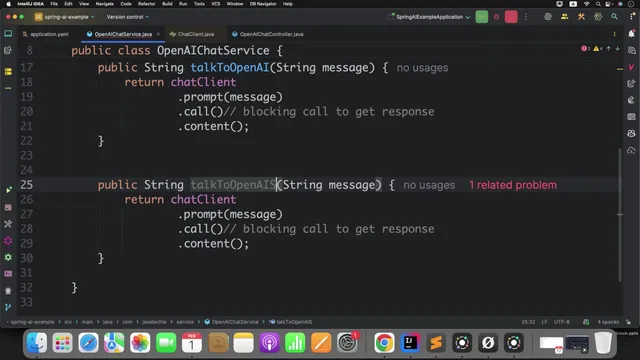
Task: Open Safari from the Dock
Action: point(88,342)
